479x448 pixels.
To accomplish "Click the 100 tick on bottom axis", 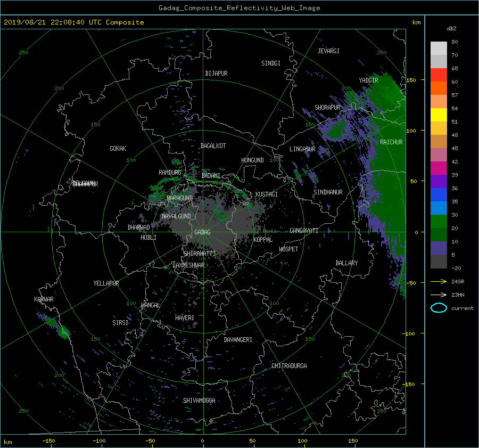I will [x=302, y=441].
